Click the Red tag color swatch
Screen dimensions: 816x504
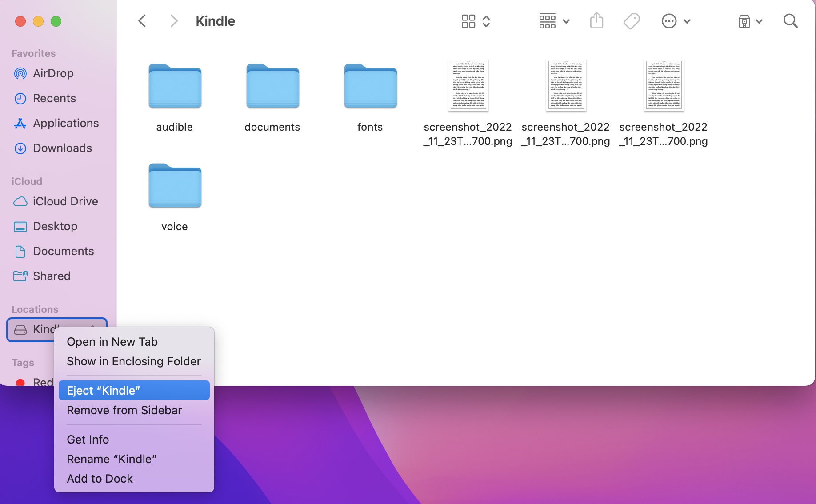coord(20,382)
